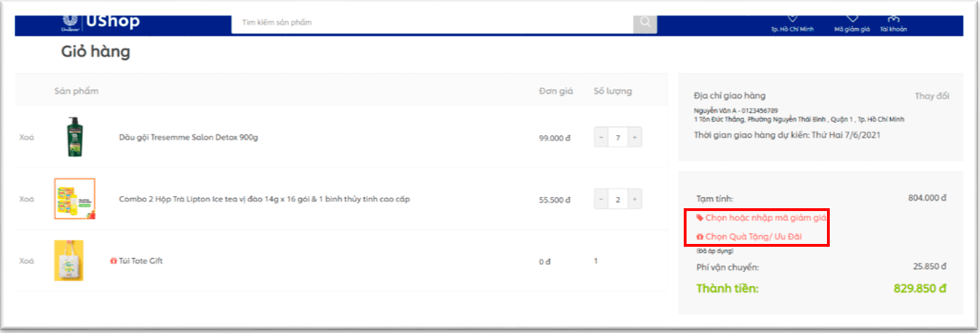
Task: Increase quantity of Lipton tea combo
Action: 635,199
